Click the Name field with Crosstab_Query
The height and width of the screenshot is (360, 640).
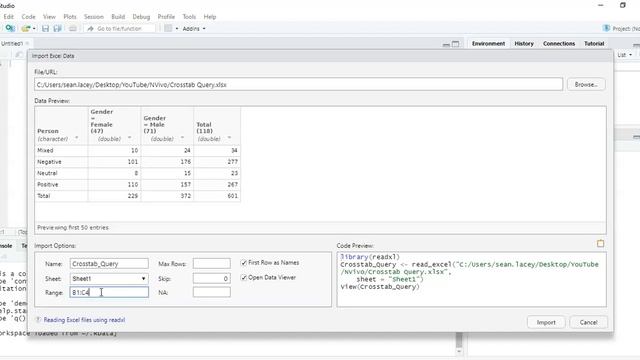(x=109, y=264)
